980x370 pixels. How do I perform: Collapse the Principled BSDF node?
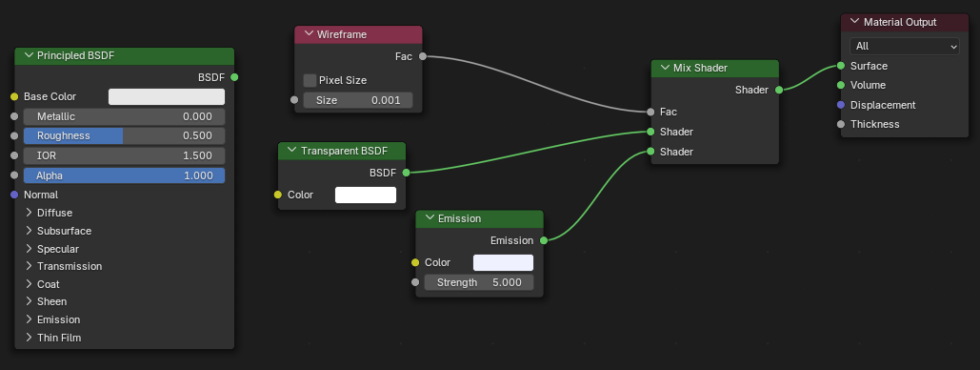(29, 55)
